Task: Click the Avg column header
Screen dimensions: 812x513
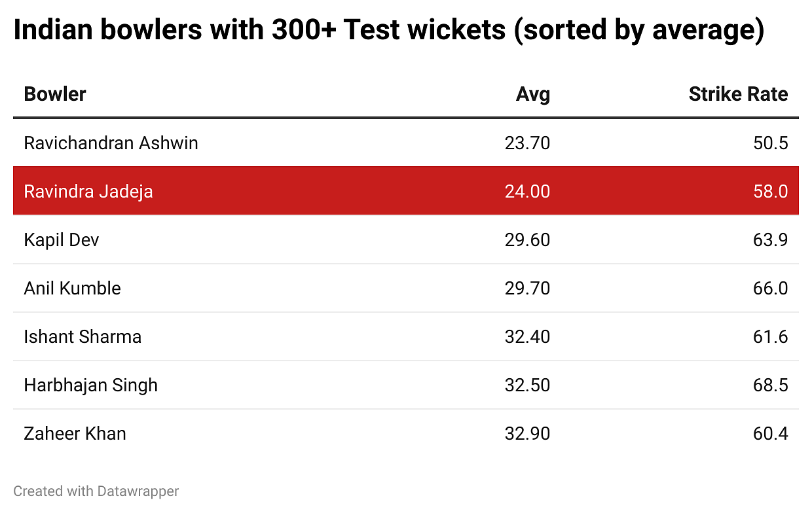Action: [x=532, y=94]
